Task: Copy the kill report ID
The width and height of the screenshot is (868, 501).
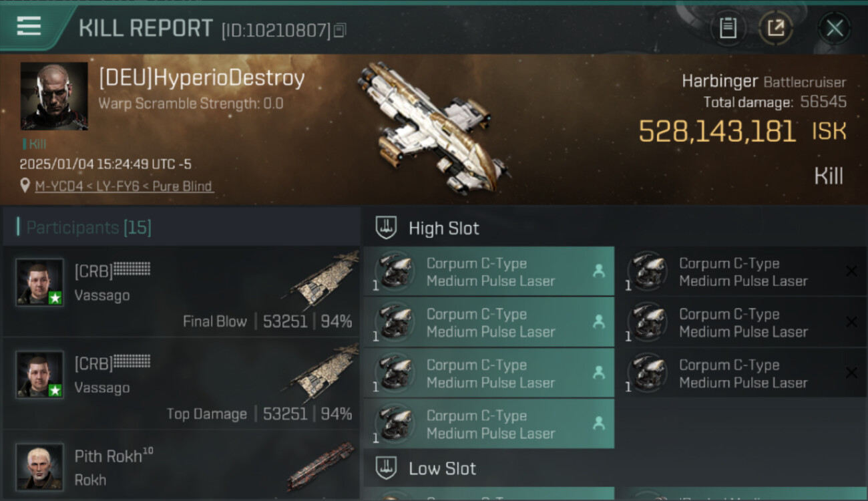Action: (x=340, y=30)
